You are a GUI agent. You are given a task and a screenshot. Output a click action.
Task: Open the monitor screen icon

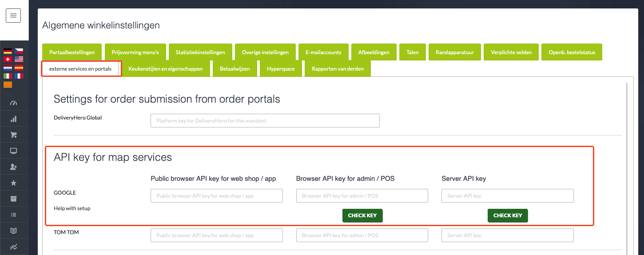pyautogui.click(x=13, y=151)
